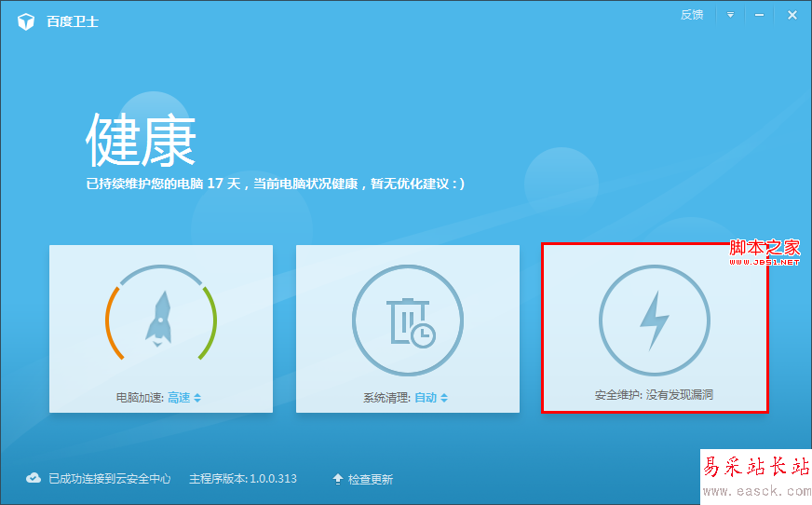The height and width of the screenshot is (505, 812).
Task: Click the lightning bolt security icon
Action: [x=655, y=321]
